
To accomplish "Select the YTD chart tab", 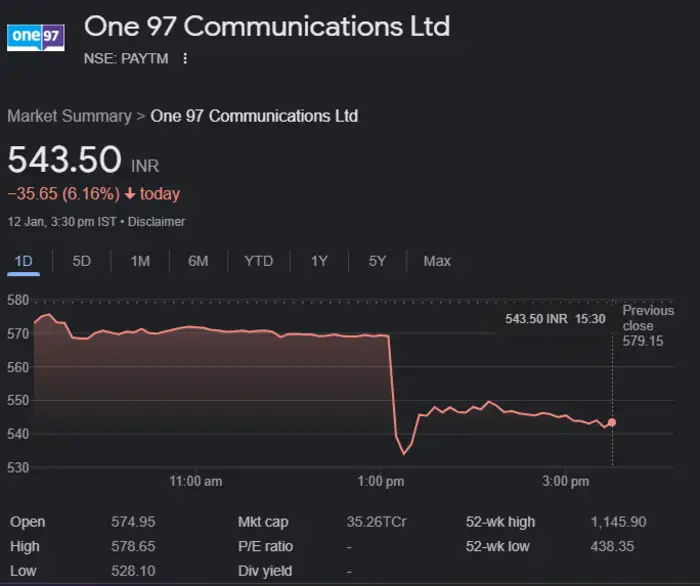I will pos(258,261).
